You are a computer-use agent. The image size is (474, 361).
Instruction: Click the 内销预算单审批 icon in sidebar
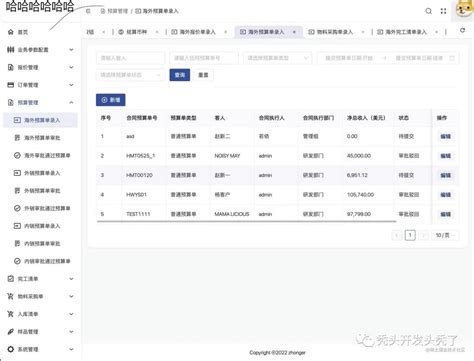17,243
